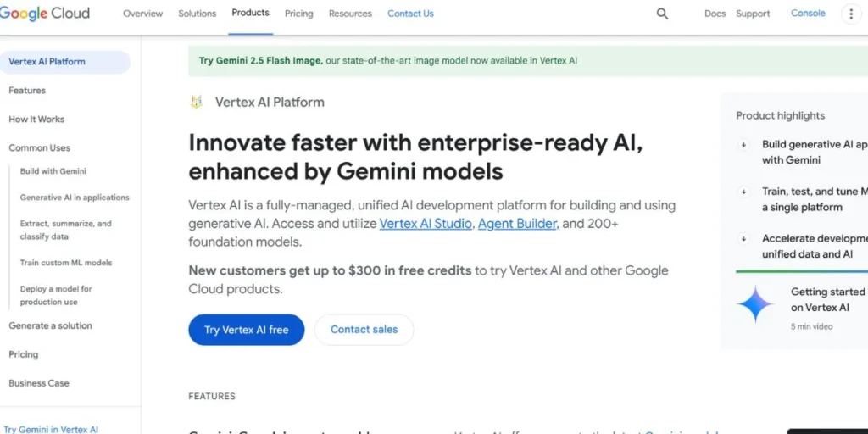Click arrow beside Train, test, and tune highlight

coord(744,192)
